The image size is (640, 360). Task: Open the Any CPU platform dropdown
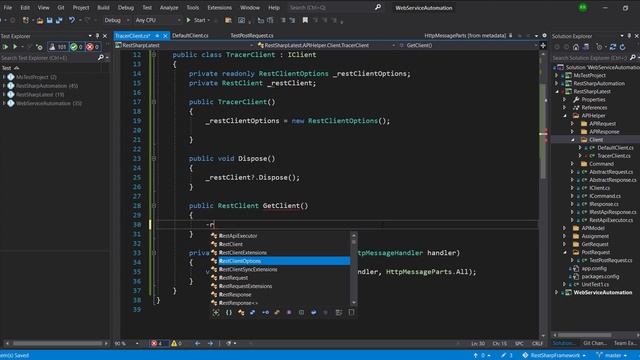coord(157,20)
